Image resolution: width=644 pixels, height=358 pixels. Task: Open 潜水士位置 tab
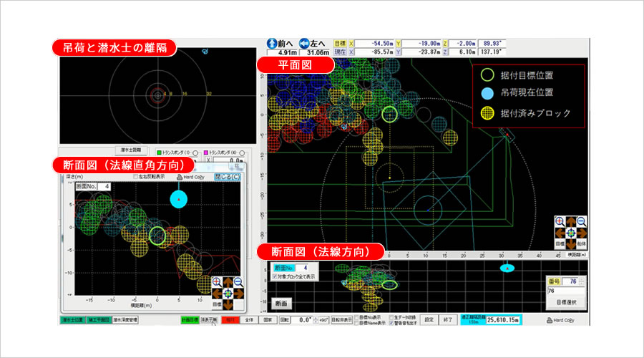click(73, 320)
